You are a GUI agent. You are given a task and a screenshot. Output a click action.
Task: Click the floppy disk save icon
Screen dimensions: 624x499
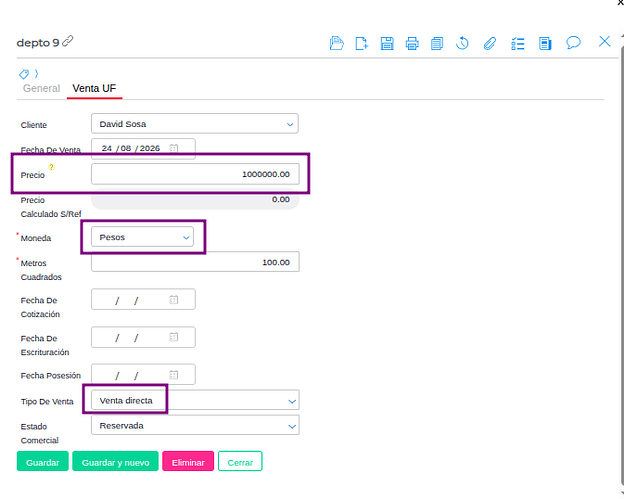(x=387, y=43)
